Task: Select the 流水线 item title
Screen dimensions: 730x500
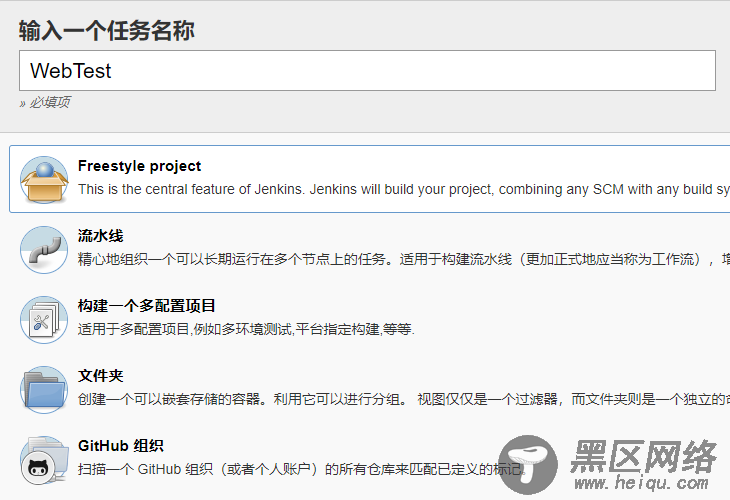Action: 101,236
